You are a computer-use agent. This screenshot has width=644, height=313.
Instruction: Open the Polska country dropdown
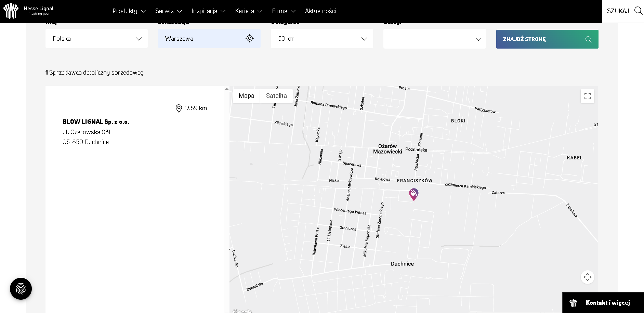point(96,39)
